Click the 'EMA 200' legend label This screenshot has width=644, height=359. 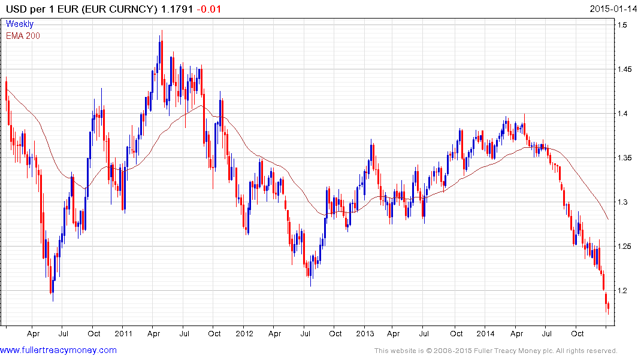(23, 36)
